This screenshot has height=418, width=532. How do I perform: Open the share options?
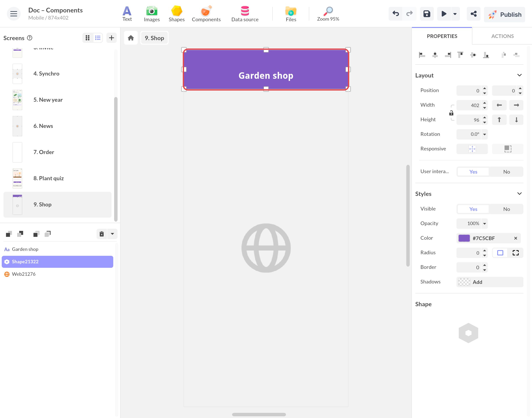click(x=473, y=14)
